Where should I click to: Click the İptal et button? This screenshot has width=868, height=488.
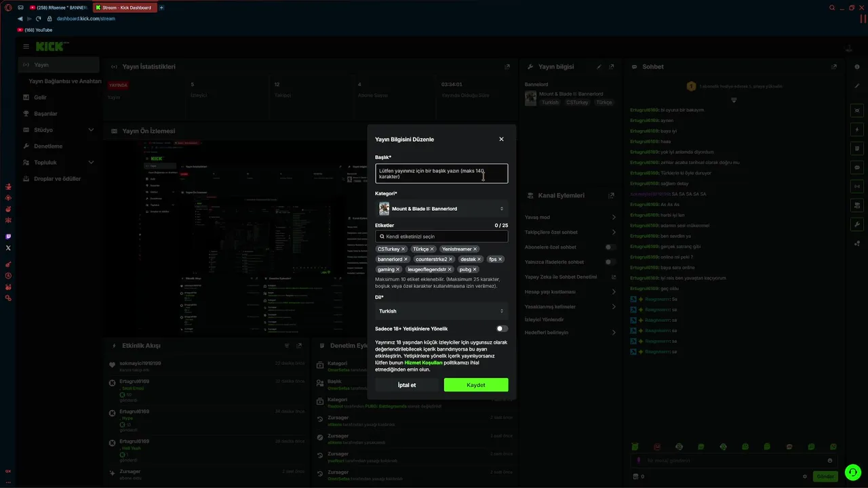407,385
